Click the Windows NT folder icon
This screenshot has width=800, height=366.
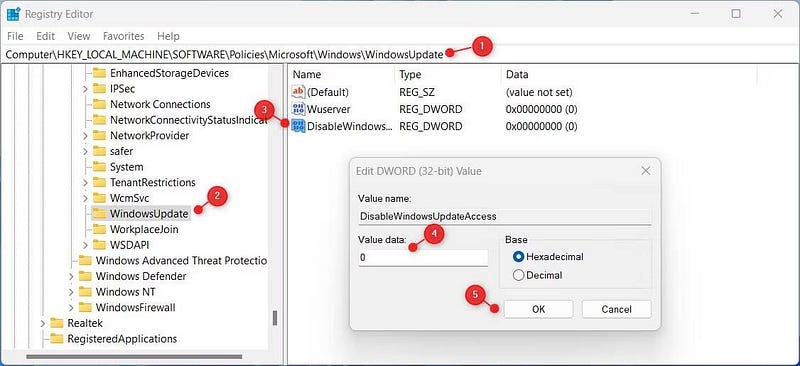[x=85, y=292]
